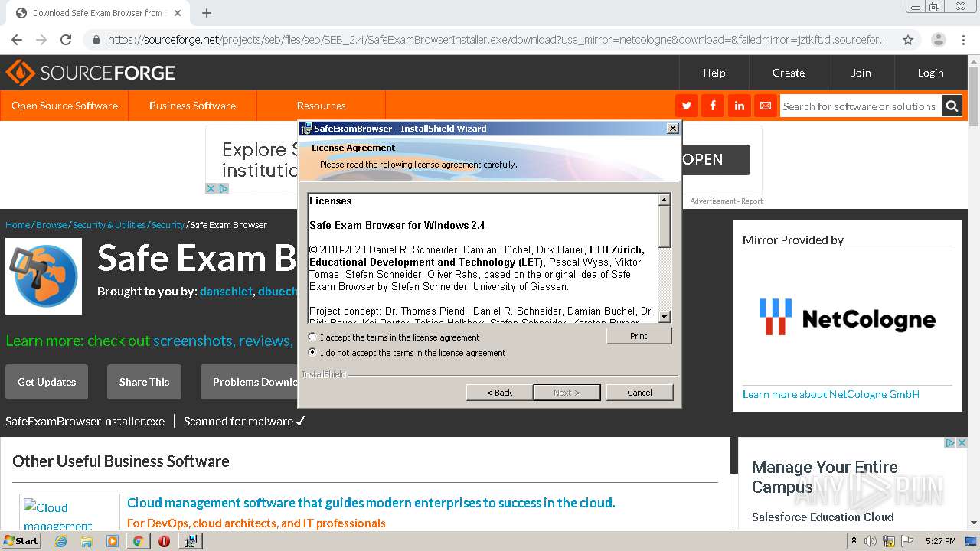
Task: Open the Windows Start button
Action: click(21, 540)
